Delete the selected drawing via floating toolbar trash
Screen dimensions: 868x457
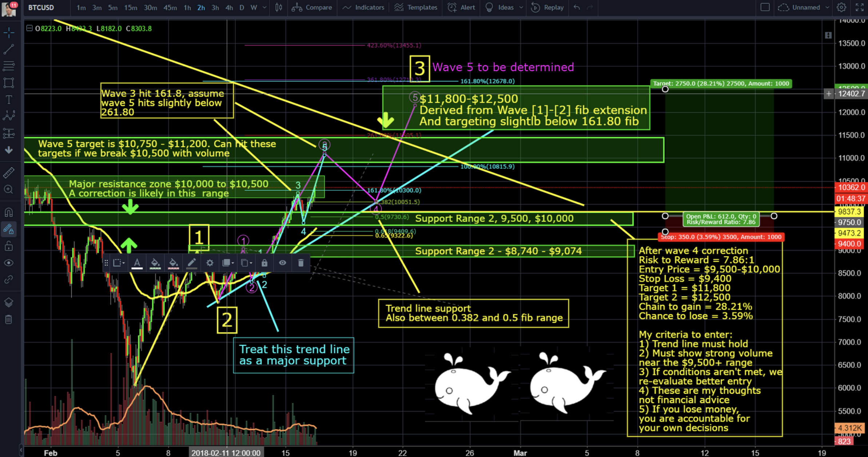pyautogui.click(x=301, y=263)
